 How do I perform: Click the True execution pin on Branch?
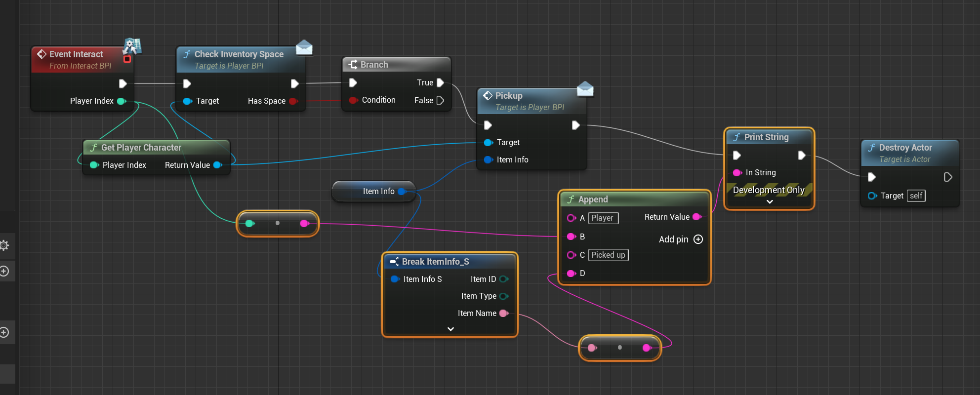(x=440, y=83)
